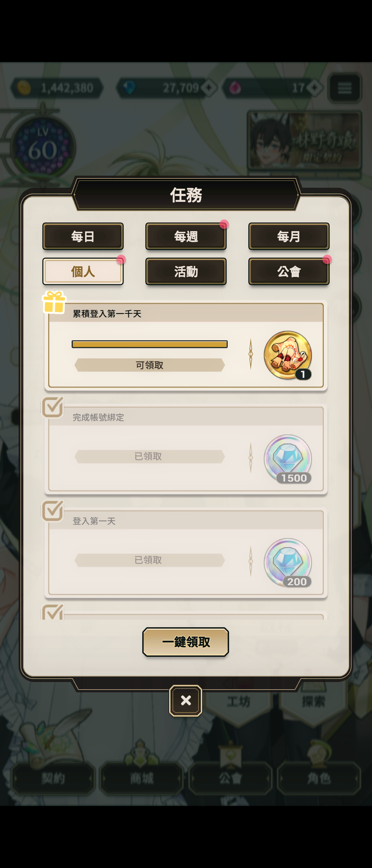Tap the yellow gift box icon
The height and width of the screenshot is (868, 372).
coord(54,302)
